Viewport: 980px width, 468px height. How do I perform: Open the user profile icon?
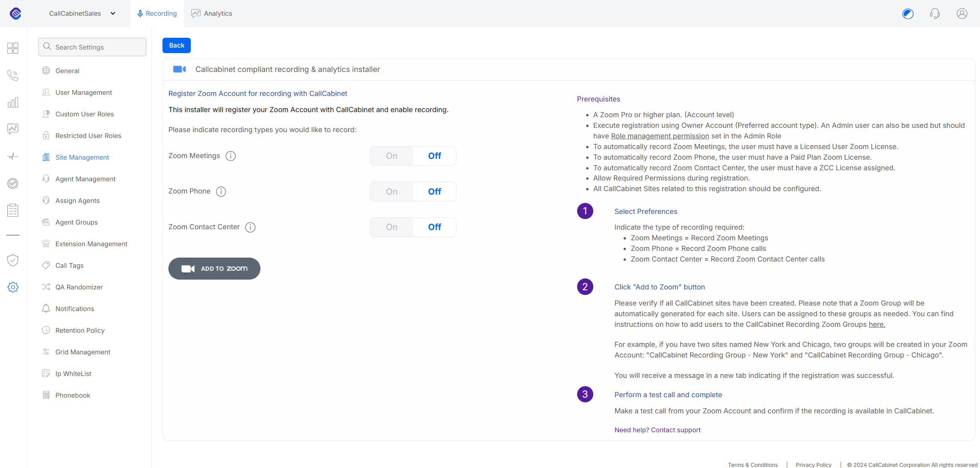(962, 13)
